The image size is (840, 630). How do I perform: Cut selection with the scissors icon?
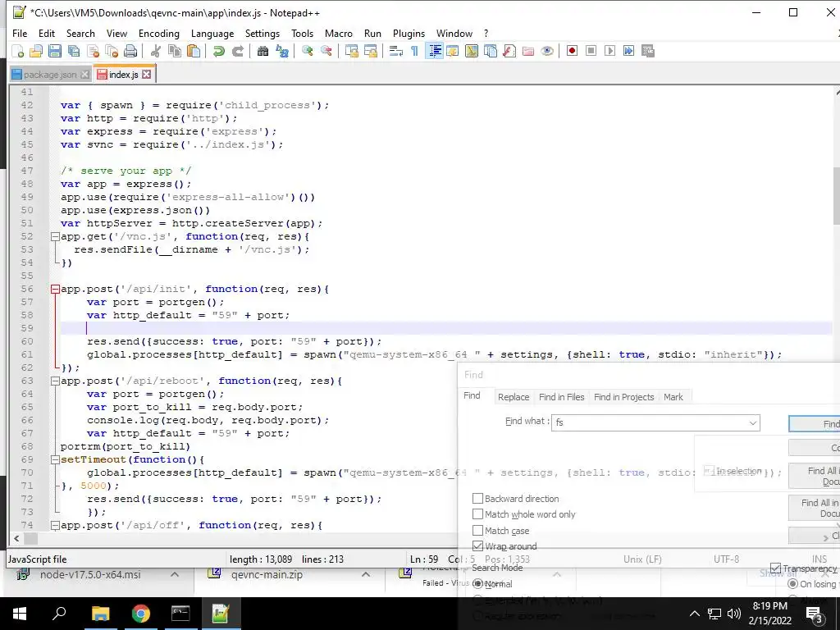[x=156, y=51]
